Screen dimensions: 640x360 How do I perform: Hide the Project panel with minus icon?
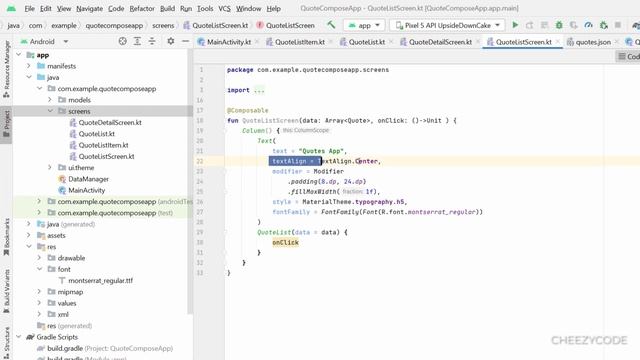pos(185,41)
